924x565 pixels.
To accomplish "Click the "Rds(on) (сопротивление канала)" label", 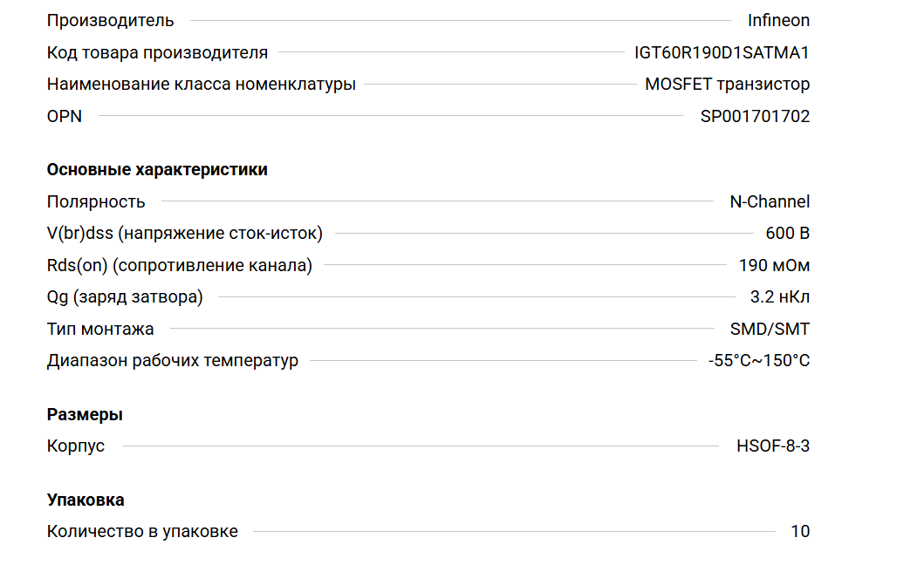I will click(179, 266).
